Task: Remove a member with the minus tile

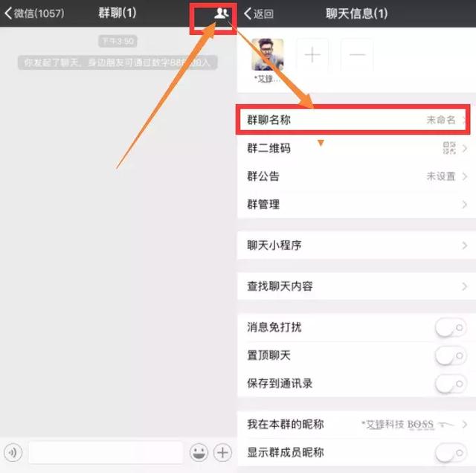Action: click(357, 55)
